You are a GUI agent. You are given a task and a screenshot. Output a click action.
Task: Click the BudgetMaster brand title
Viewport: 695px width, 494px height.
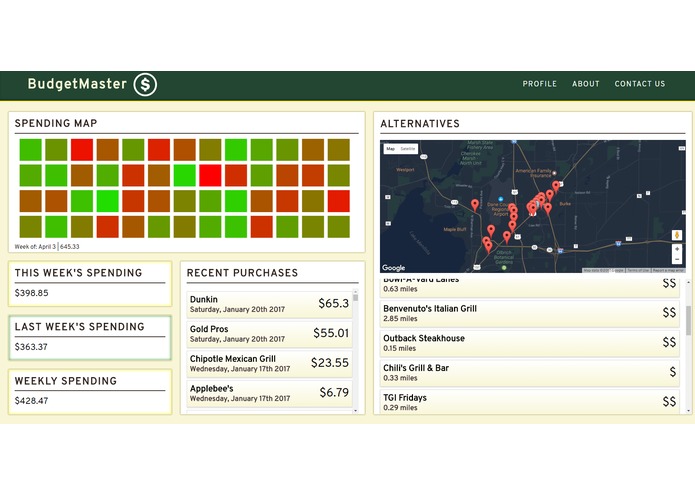point(77,84)
